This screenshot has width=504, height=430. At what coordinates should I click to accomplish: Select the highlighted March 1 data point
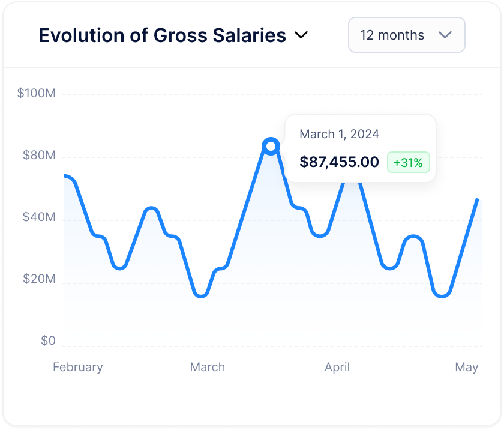(271, 145)
